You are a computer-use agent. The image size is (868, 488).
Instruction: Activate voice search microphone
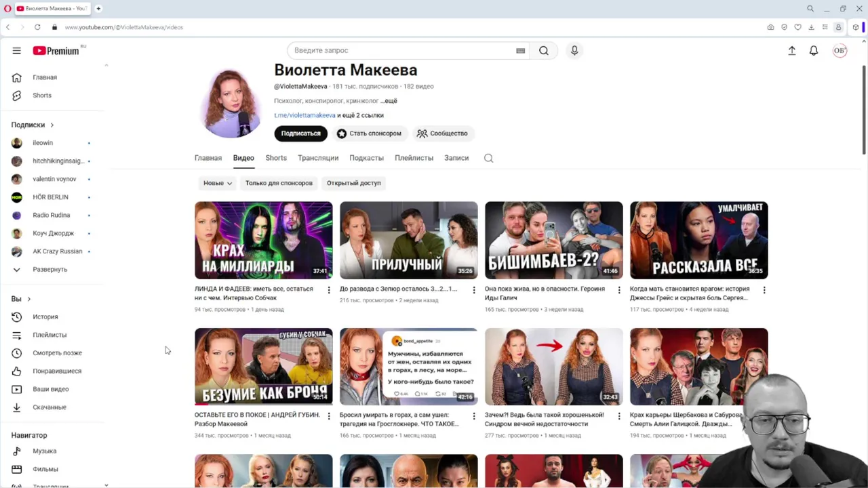574,50
